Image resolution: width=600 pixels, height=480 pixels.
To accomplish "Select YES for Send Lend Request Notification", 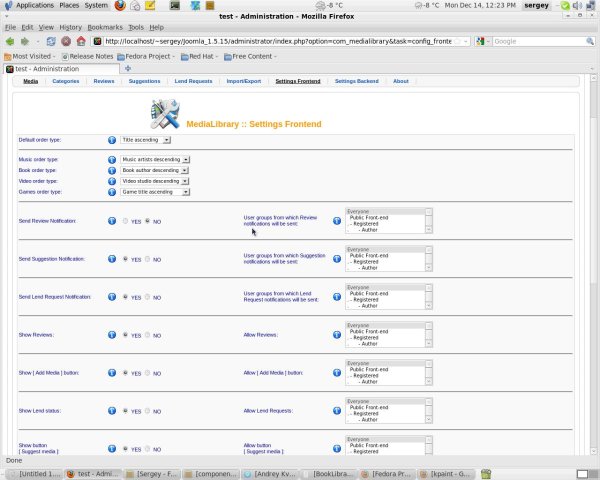I will (125, 297).
